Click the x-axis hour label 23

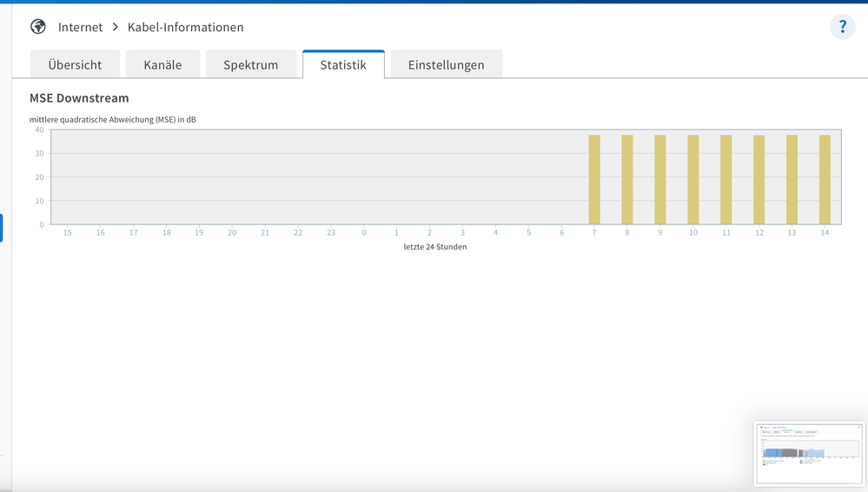(x=331, y=233)
